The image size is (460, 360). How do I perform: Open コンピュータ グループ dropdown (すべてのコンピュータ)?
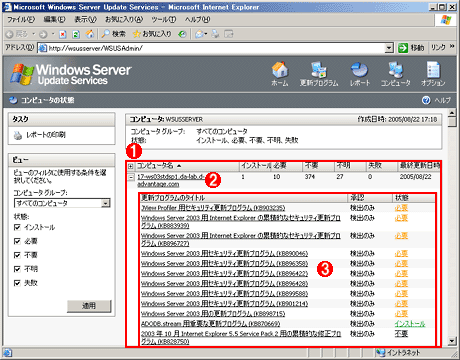click(x=62, y=203)
